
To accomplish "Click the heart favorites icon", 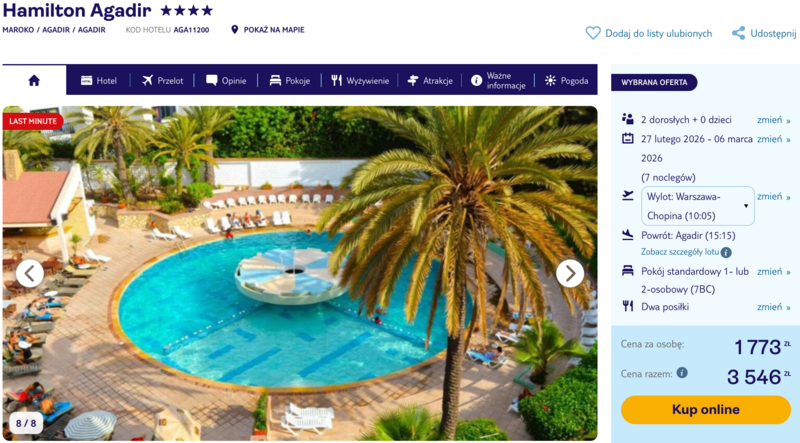I will (593, 33).
